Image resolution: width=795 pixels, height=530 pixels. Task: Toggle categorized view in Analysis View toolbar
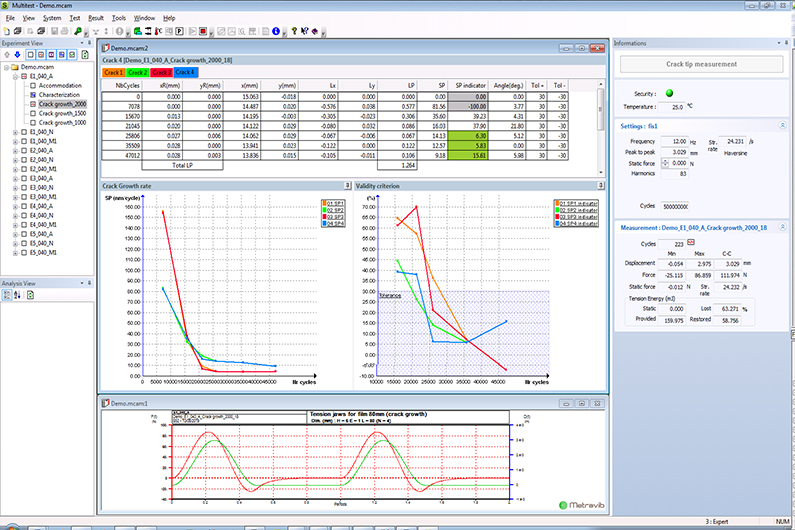(x=7, y=295)
